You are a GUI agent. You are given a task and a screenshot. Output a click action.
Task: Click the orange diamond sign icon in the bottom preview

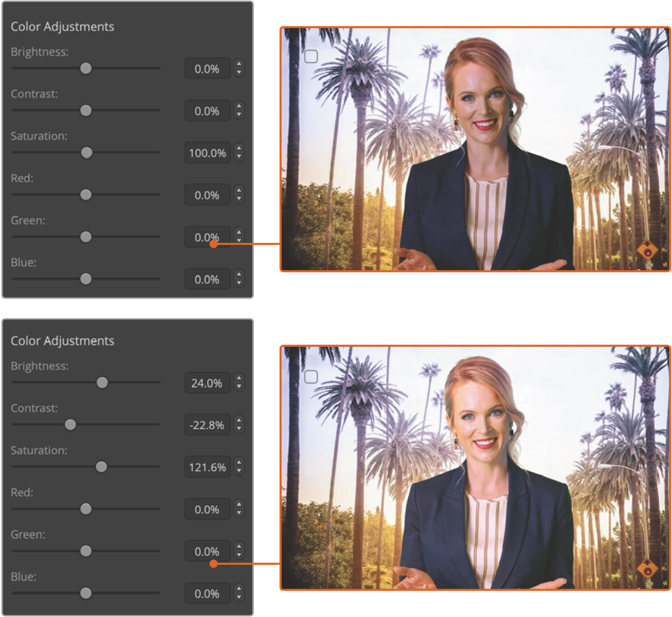pyautogui.click(x=648, y=569)
